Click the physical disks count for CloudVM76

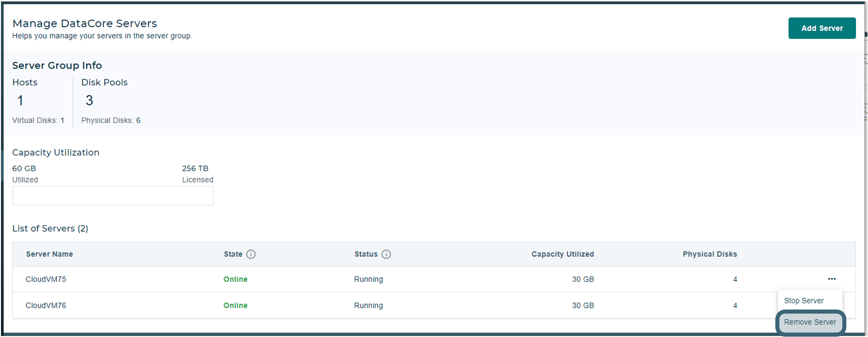tap(735, 305)
